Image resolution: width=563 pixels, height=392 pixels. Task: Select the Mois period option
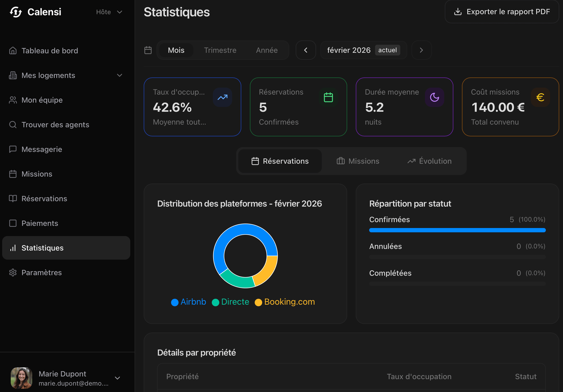click(176, 50)
